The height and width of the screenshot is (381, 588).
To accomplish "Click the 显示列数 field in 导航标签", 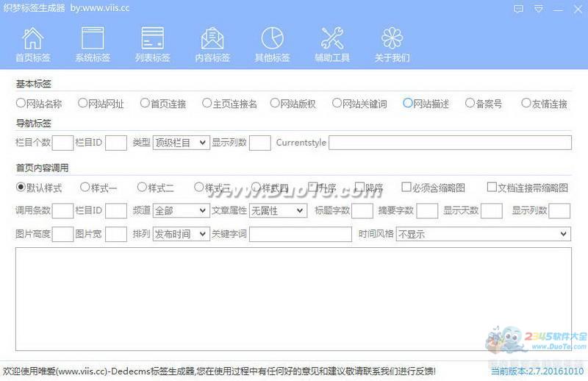I will 260,143.
